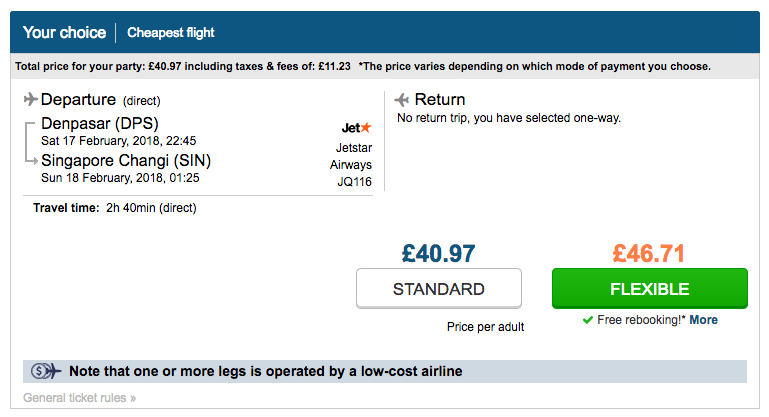Select the STANDARD fare button
Viewport: 769px width, 417px height.
[439, 288]
